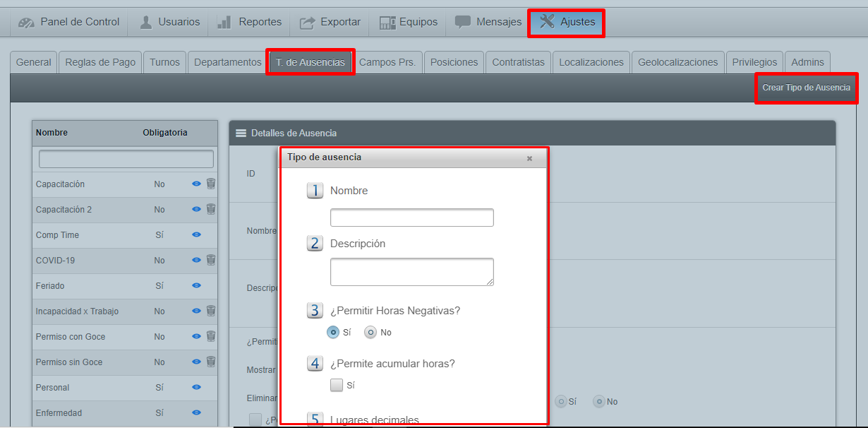Delete Incapacidad x Trabajo with trash icon
Image resolution: width=868 pixels, height=428 pixels.
coord(211,311)
